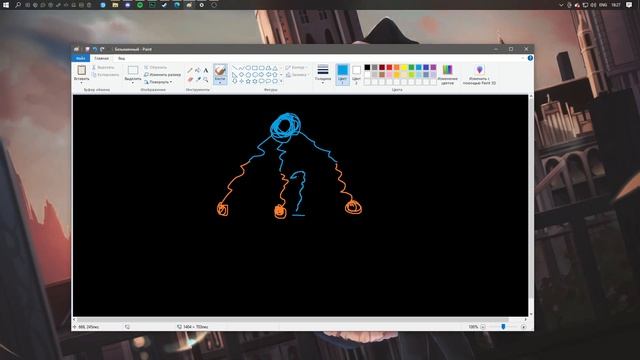Screen dimensions: 640x360
Task: Click the Paste (Вставить) clipboard icon
Action: (82, 70)
